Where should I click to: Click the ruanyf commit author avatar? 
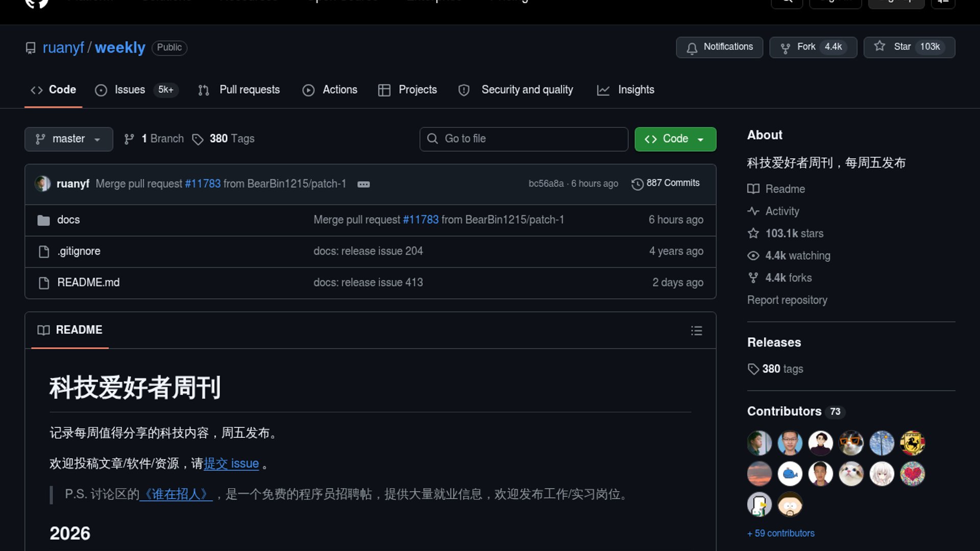42,184
